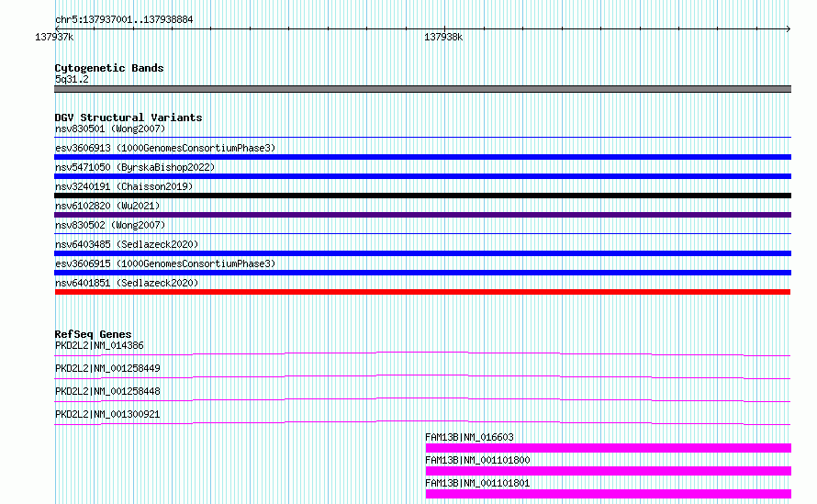This screenshot has height=504, width=817.
Task: Open gene PKD2L2|NM_014386 label
Action: click(x=99, y=345)
